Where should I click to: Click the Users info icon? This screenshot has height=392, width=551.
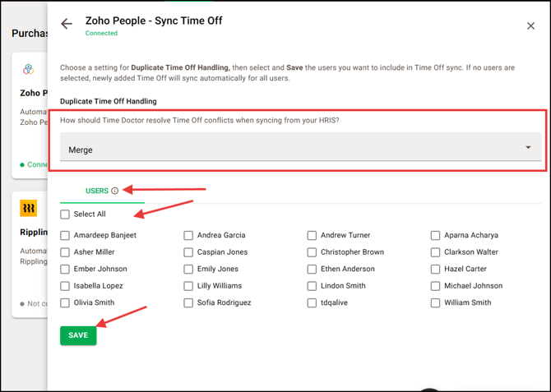(x=115, y=191)
